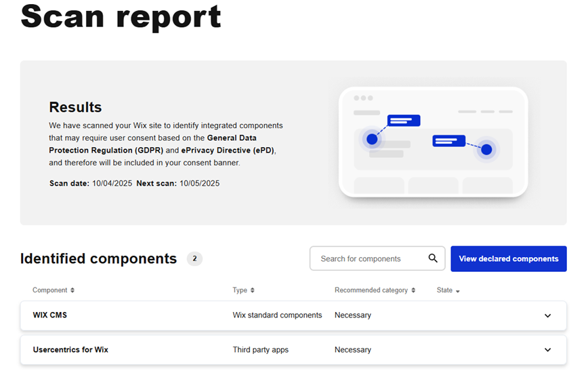
Task: Click the scan date 10/04/2025
Action: 112,184
